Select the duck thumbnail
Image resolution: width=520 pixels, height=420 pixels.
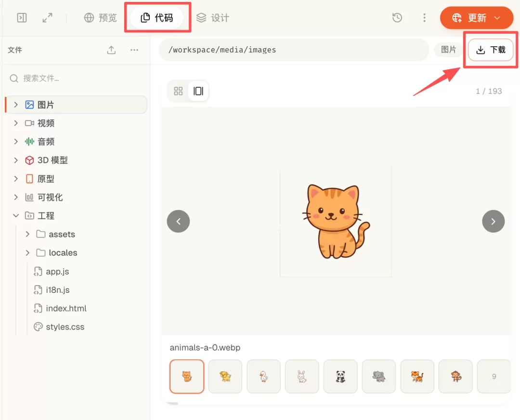point(264,377)
